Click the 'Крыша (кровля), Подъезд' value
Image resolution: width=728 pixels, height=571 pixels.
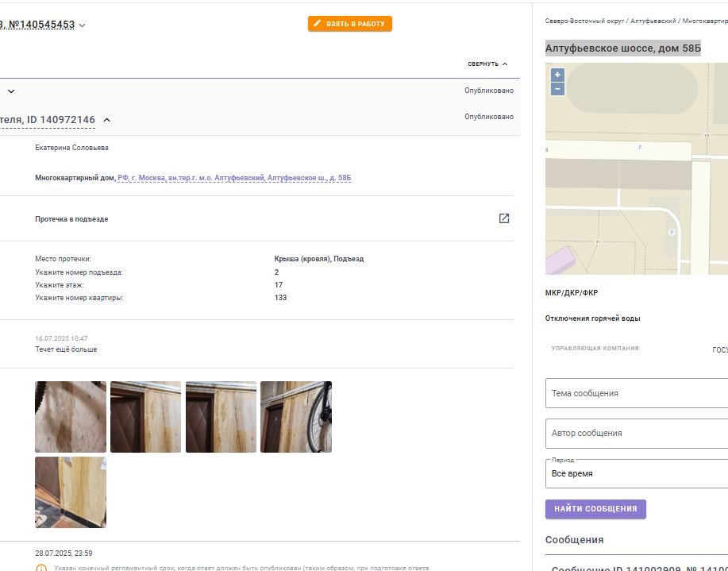point(319,259)
